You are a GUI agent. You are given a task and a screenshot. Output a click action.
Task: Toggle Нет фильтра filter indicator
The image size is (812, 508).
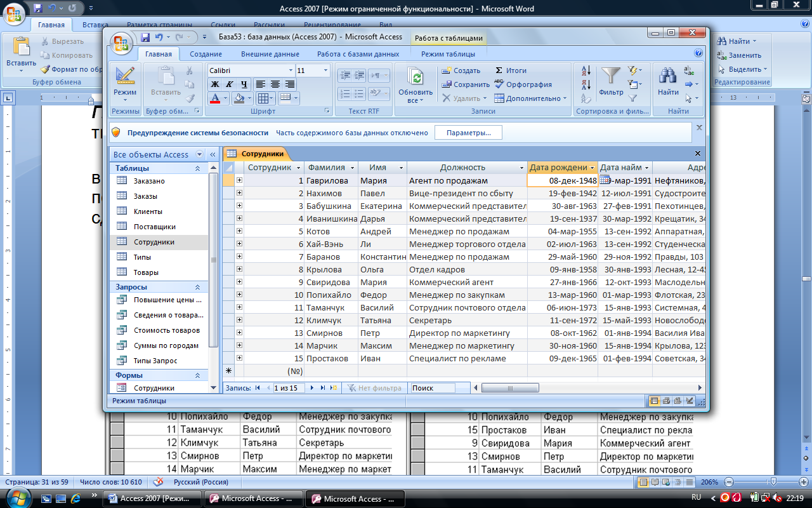[374, 388]
